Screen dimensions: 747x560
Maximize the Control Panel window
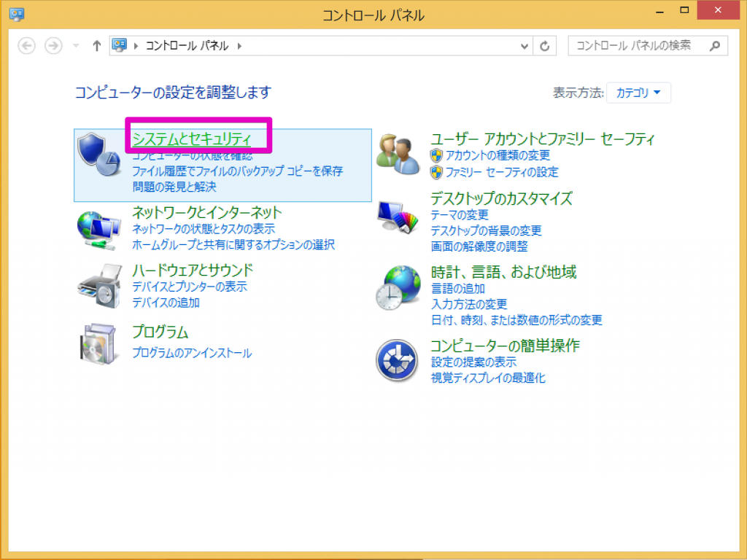684,10
